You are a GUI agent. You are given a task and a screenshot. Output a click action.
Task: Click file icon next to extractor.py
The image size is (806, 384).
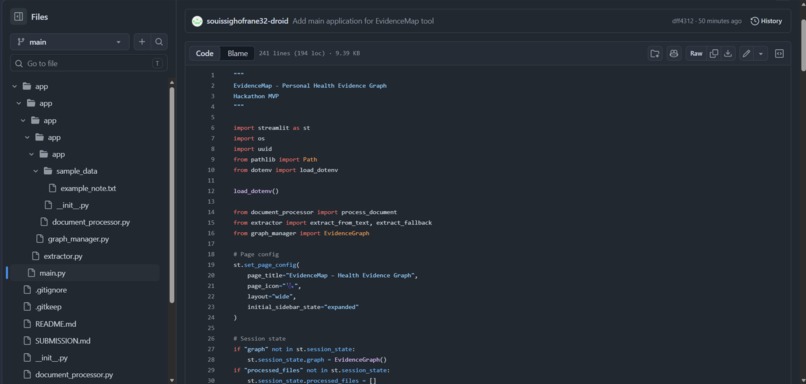tap(35, 256)
